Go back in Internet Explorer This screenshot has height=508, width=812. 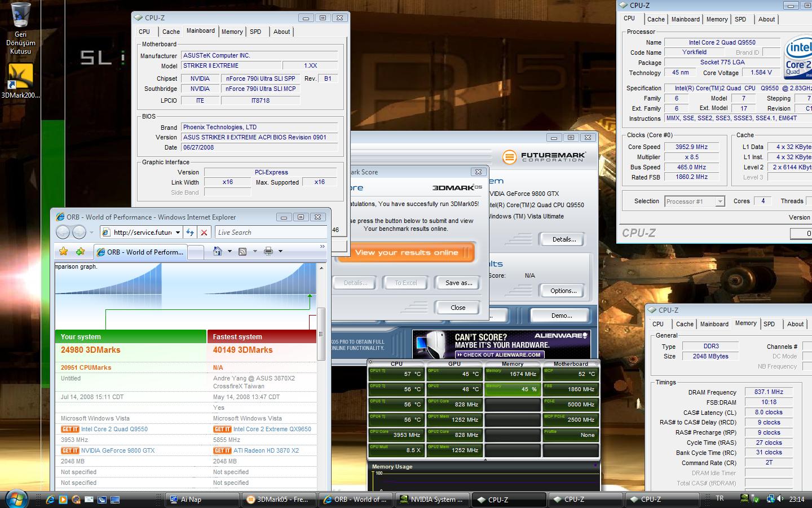click(x=63, y=232)
